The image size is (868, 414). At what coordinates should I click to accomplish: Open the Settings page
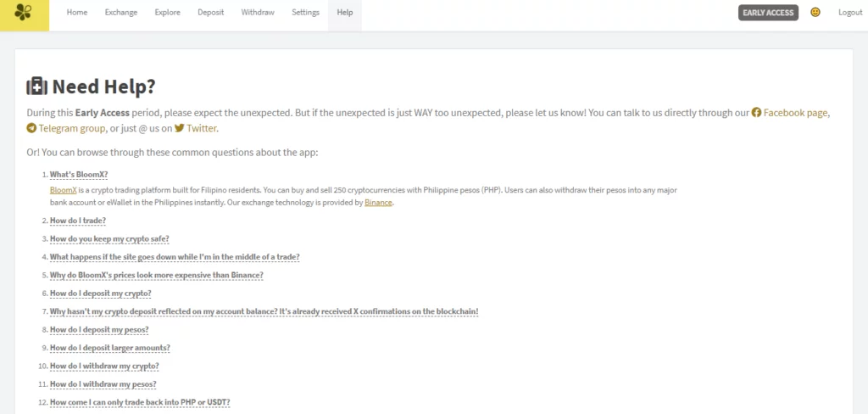[305, 12]
